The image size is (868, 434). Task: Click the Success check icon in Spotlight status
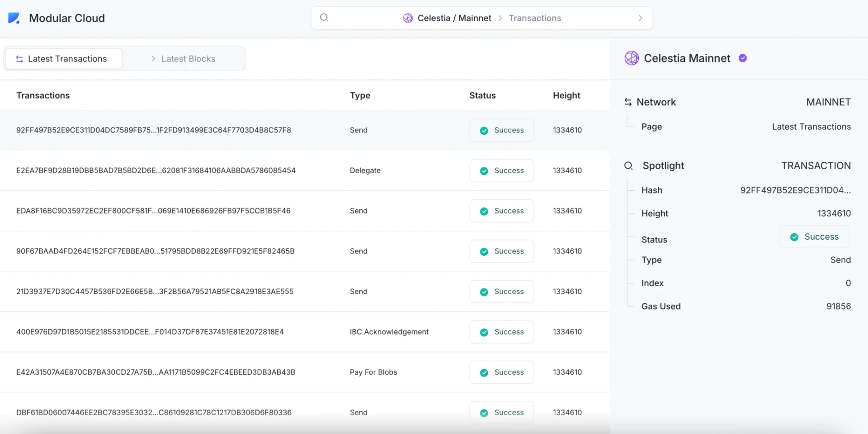pos(794,237)
